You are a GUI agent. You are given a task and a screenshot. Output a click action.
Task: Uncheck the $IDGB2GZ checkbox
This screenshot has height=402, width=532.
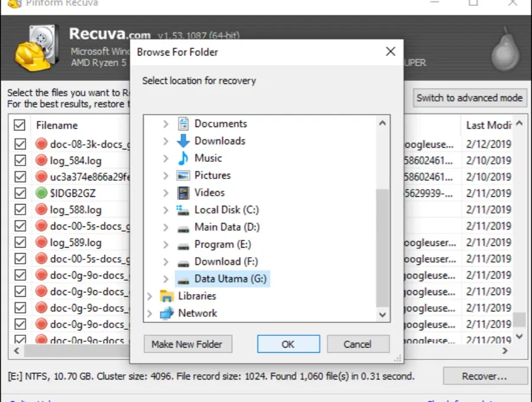[x=20, y=193]
